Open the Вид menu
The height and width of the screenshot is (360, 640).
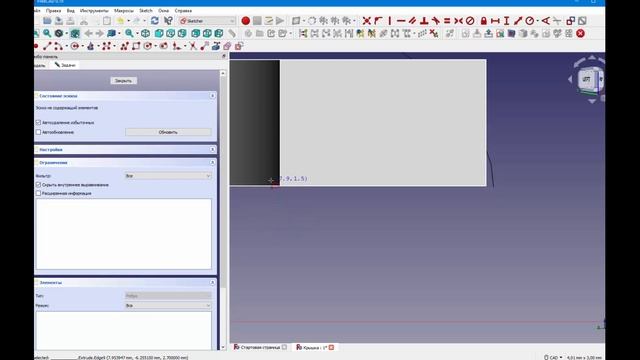coord(71,11)
